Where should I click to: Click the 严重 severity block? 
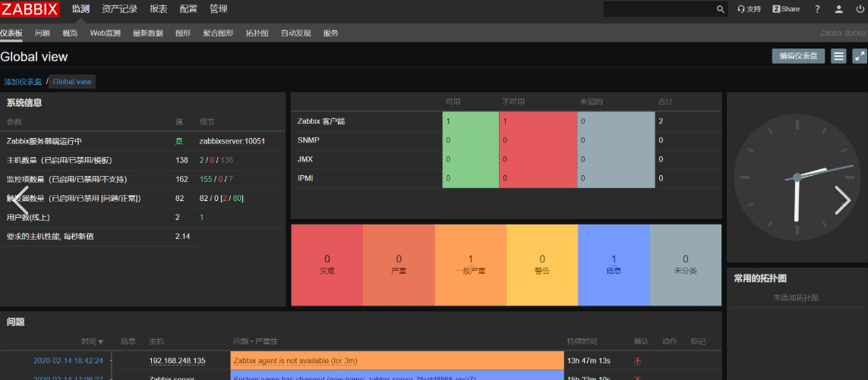[399, 265]
